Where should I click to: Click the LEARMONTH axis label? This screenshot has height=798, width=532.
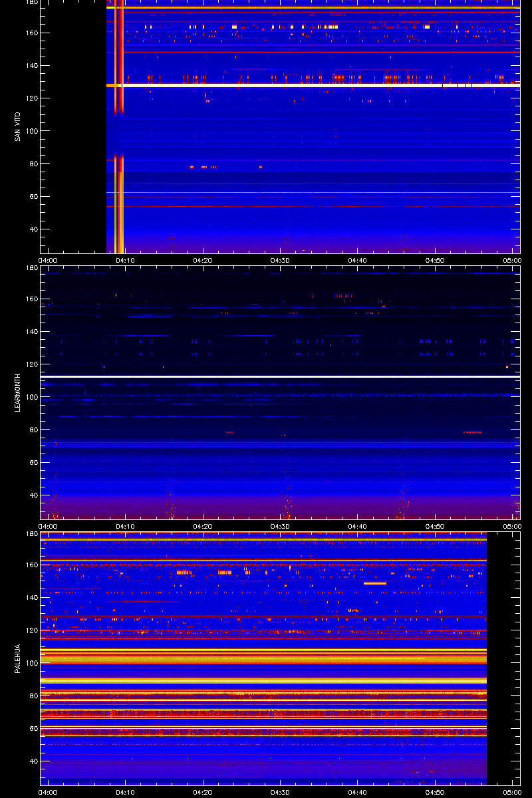pyautogui.click(x=16, y=392)
